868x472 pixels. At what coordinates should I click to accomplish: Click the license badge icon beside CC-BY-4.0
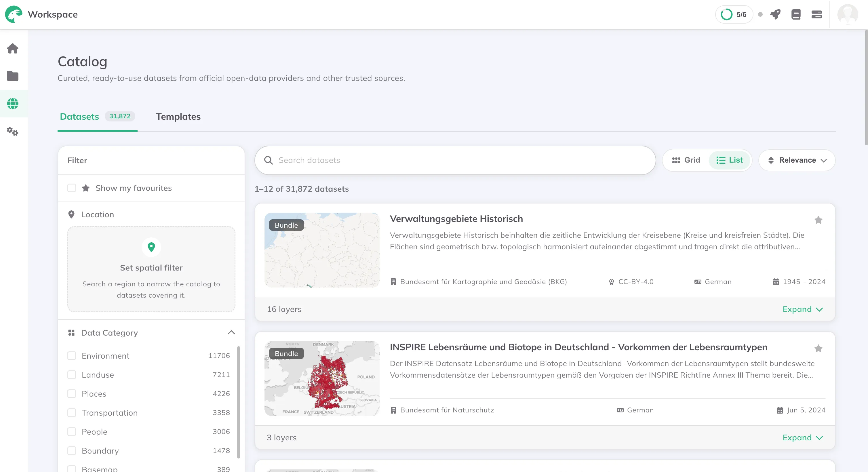612,282
